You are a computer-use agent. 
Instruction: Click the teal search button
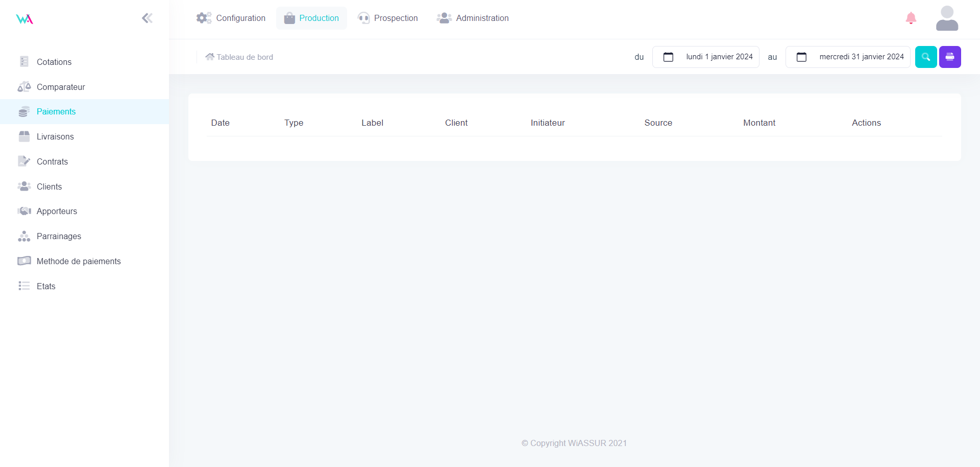925,57
